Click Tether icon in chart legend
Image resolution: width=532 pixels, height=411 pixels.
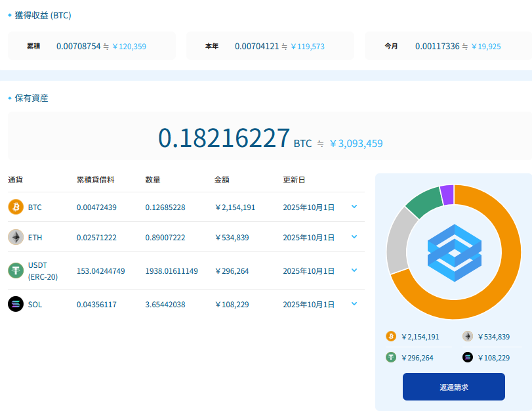point(391,358)
